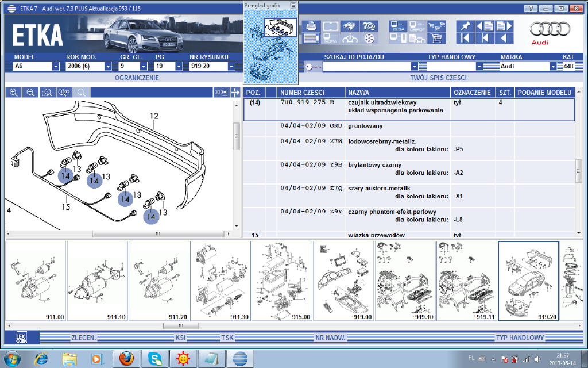Click the key icon beside vehicle ID
588x368 pixels.
pos(312,67)
